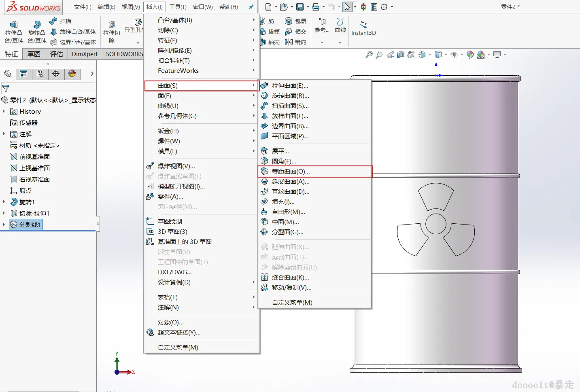The image size is (580, 392).
Task: Select the 边界凸台/基体 boundary boss tool
Action: click(73, 42)
